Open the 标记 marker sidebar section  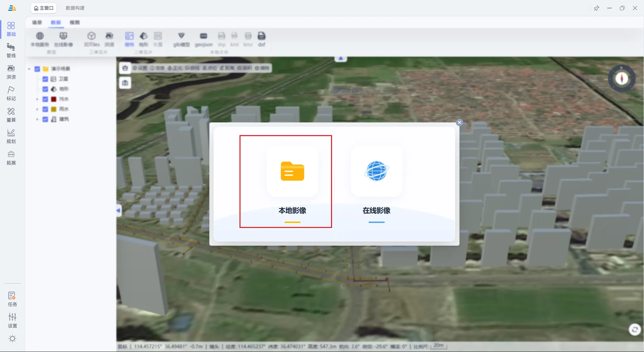click(x=11, y=94)
